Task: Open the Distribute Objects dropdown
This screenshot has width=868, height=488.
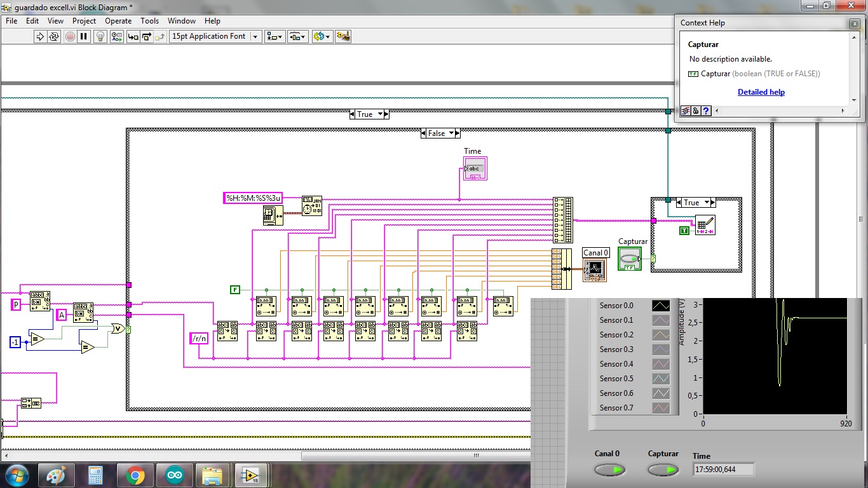Action: coord(298,37)
